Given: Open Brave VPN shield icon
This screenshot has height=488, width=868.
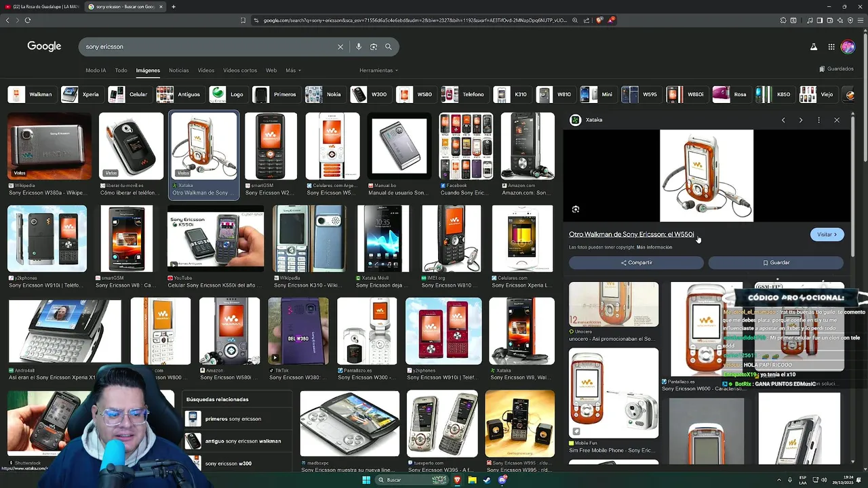Looking at the screenshot, I should coord(850,20).
